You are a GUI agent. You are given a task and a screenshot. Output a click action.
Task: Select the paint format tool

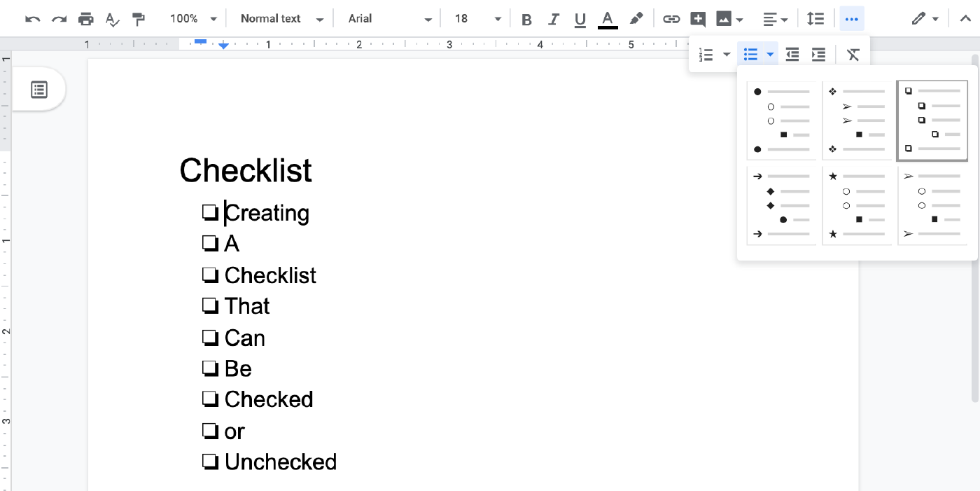pos(139,19)
